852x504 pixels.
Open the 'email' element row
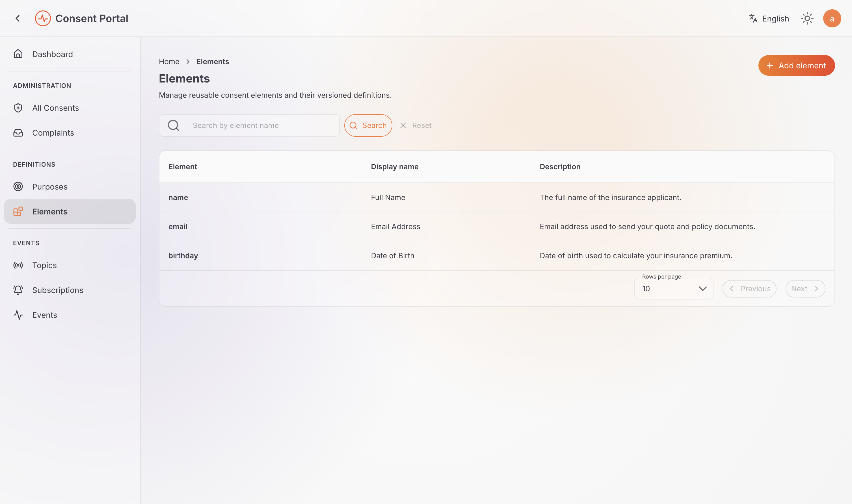point(497,227)
